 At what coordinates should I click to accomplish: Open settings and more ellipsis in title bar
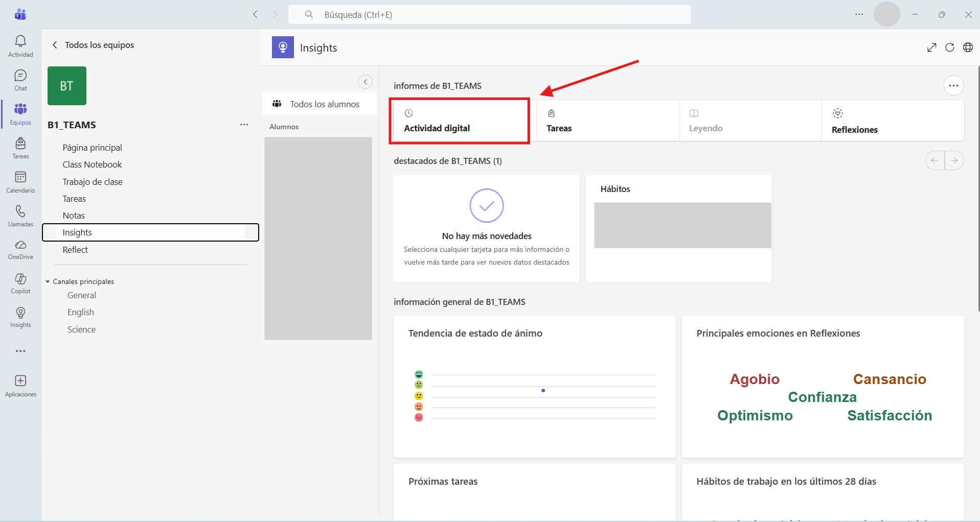859,14
